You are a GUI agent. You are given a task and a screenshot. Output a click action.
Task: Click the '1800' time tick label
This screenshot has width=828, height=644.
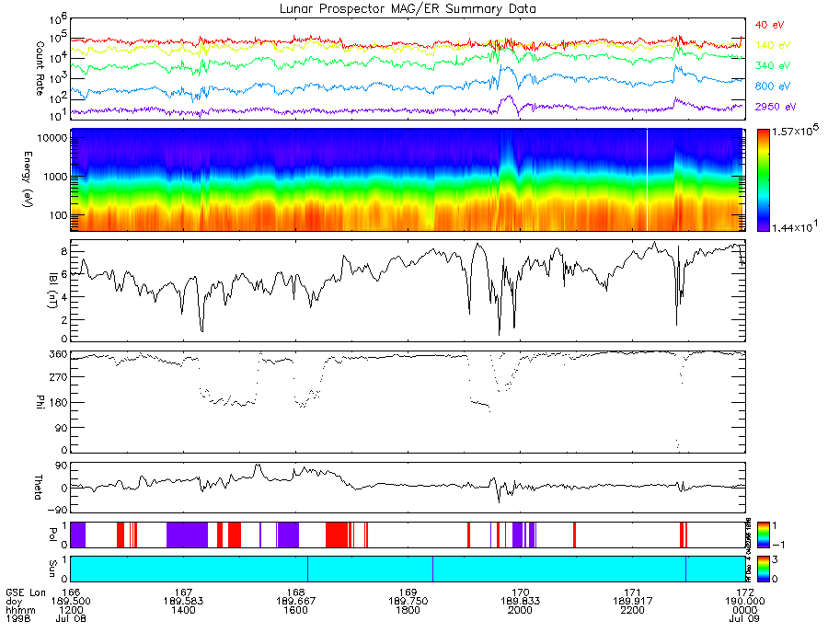coord(408,610)
